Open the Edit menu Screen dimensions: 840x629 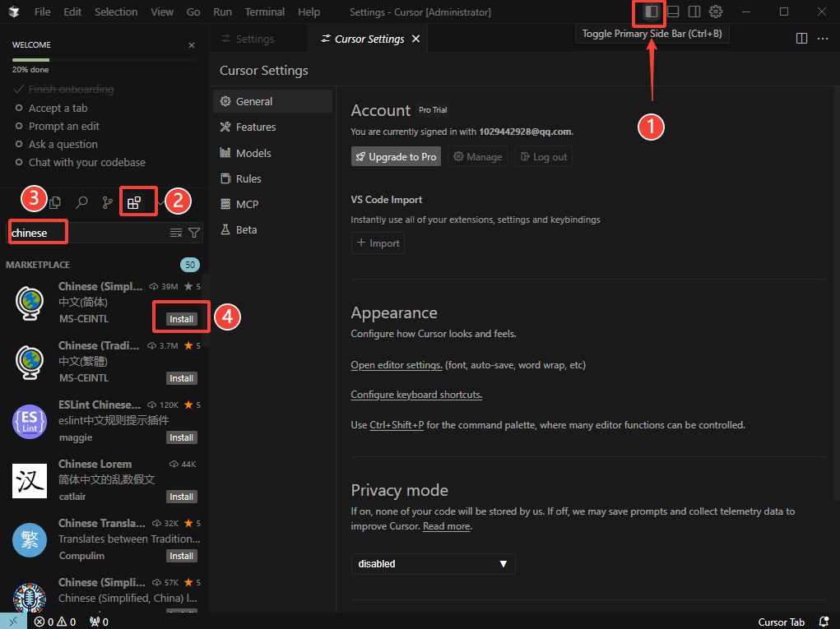coord(72,12)
